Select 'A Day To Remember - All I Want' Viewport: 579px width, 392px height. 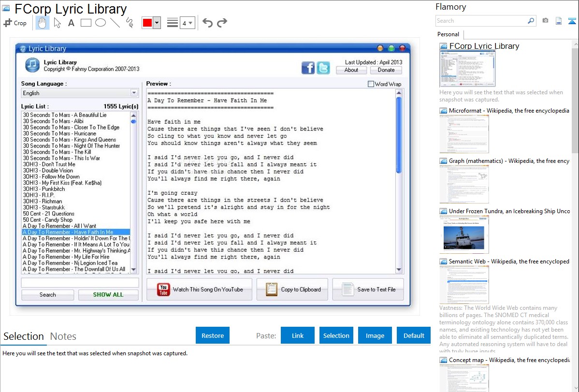pyautogui.click(x=59, y=226)
